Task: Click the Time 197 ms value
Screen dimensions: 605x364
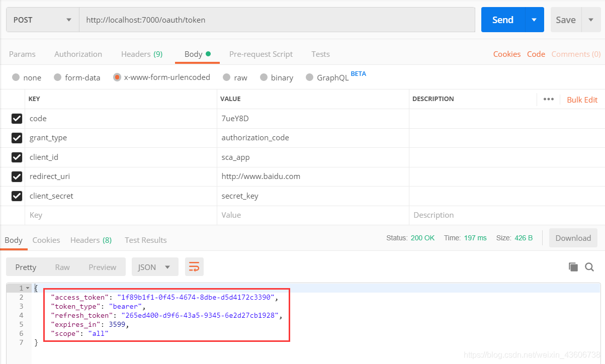Action: click(x=475, y=238)
